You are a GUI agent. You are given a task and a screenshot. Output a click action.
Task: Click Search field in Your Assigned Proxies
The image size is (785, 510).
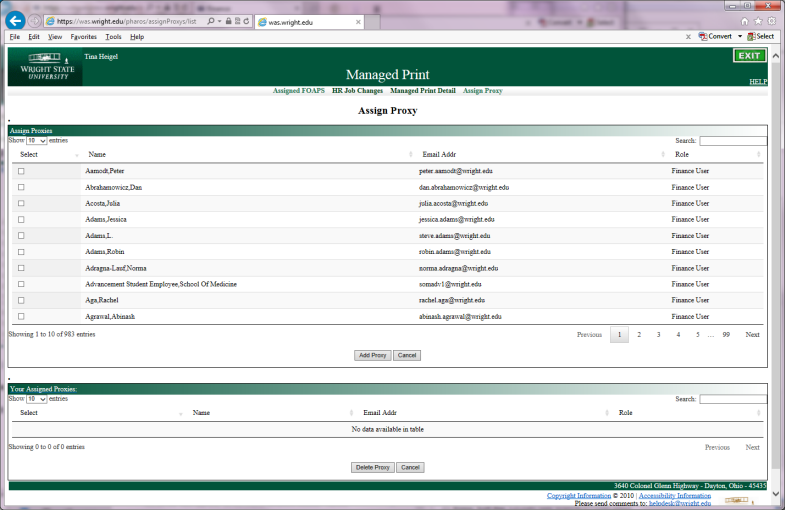tap(732, 399)
